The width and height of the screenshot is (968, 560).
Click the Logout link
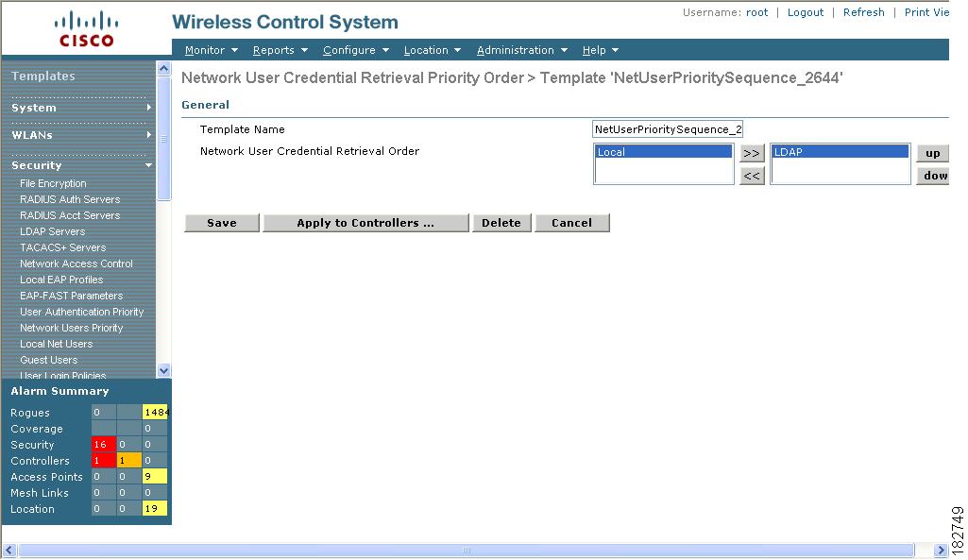click(805, 12)
